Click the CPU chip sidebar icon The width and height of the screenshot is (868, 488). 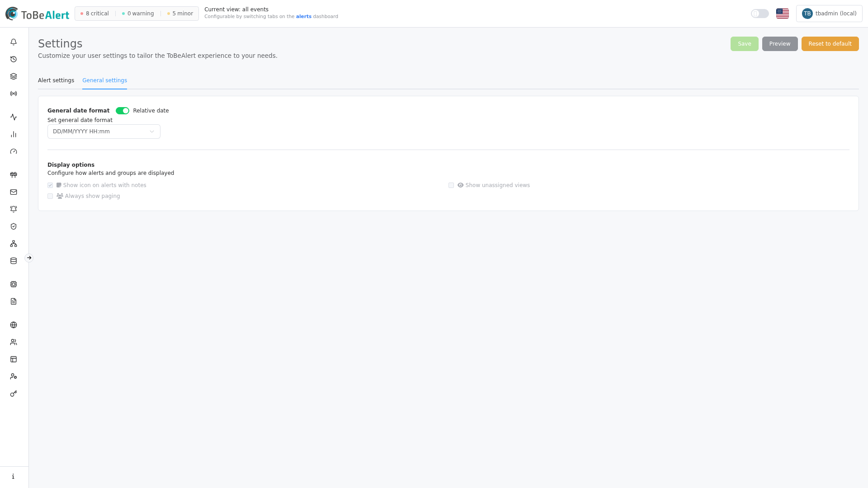point(14,284)
